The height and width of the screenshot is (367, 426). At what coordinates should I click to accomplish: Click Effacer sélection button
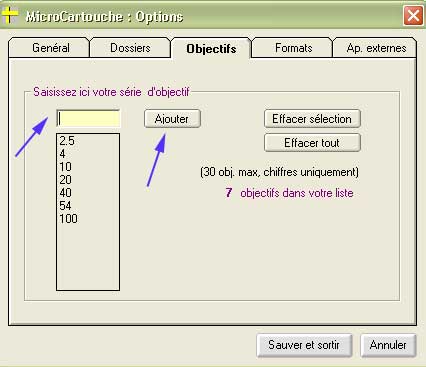[312, 119]
